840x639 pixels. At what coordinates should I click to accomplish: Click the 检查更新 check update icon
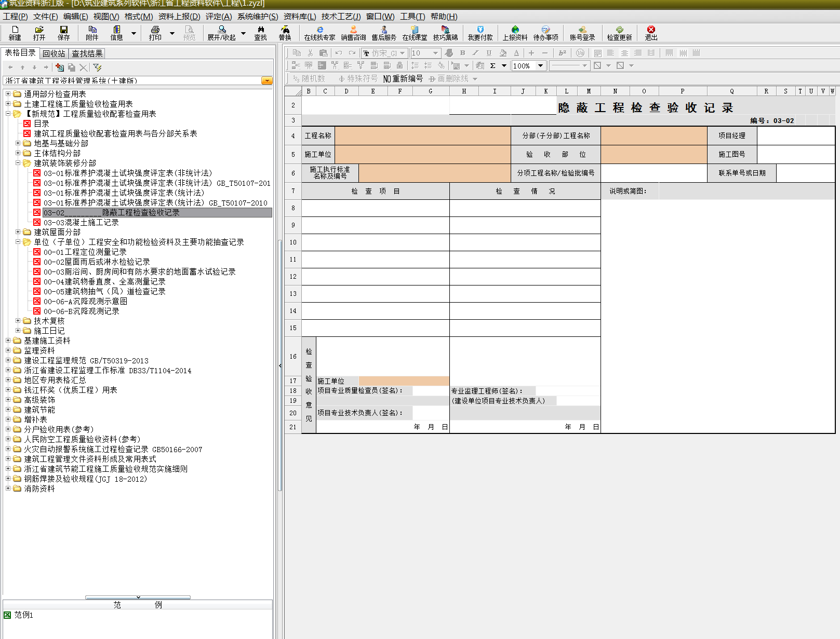click(x=620, y=33)
